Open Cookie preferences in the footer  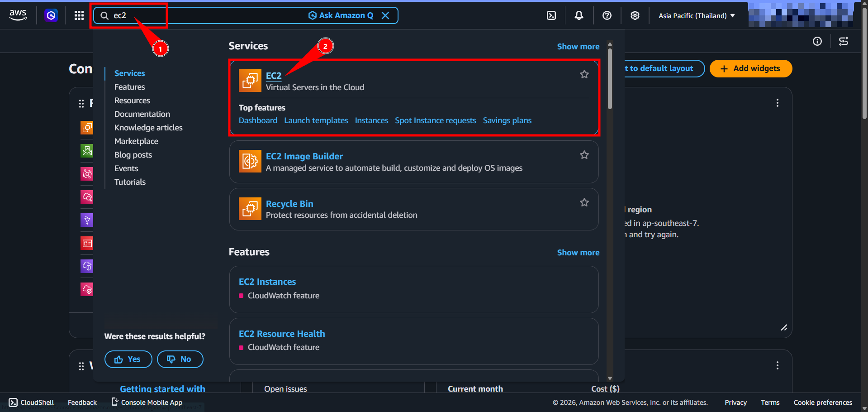coord(823,402)
